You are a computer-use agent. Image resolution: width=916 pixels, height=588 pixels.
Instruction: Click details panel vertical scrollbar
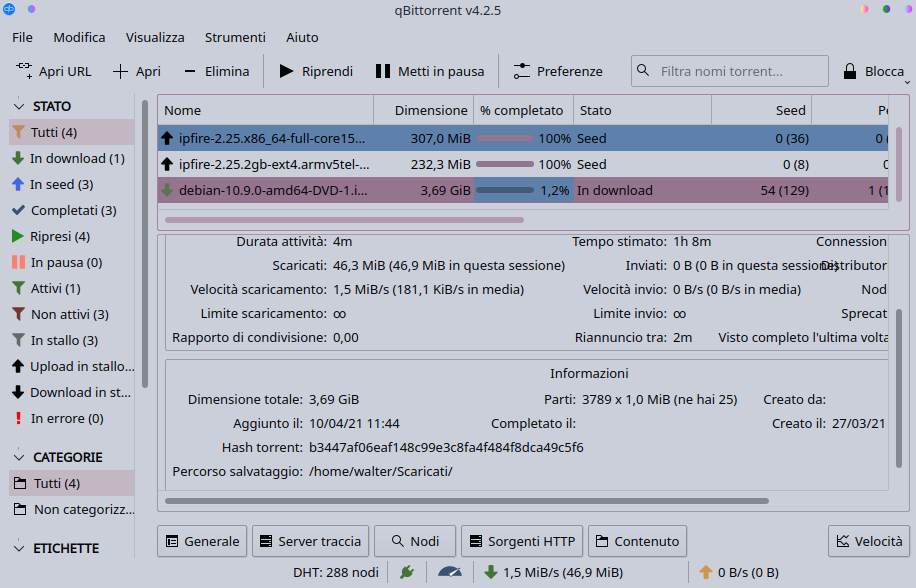[899, 388]
